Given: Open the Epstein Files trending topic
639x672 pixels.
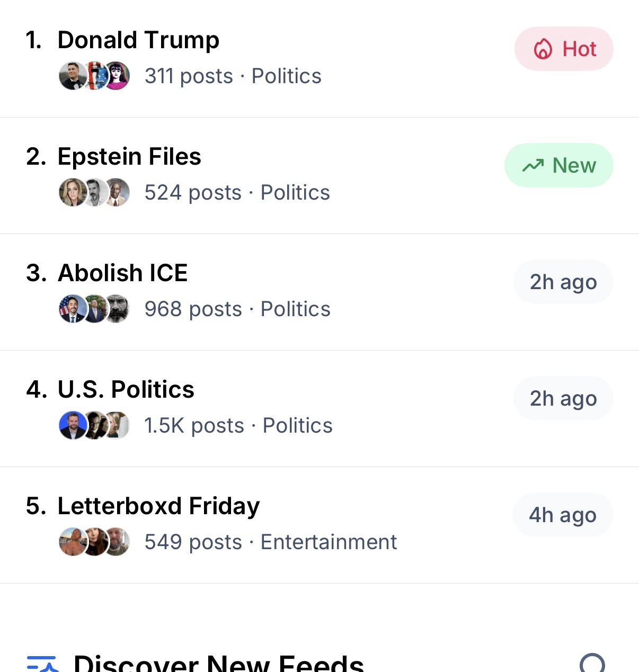Looking at the screenshot, I should click(129, 157).
